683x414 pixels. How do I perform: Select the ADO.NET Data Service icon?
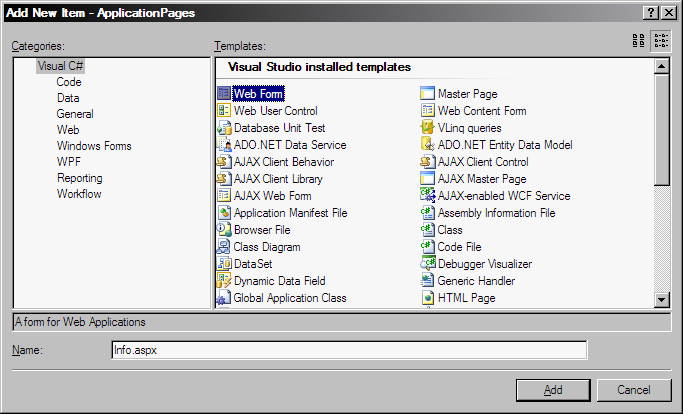coord(223,144)
